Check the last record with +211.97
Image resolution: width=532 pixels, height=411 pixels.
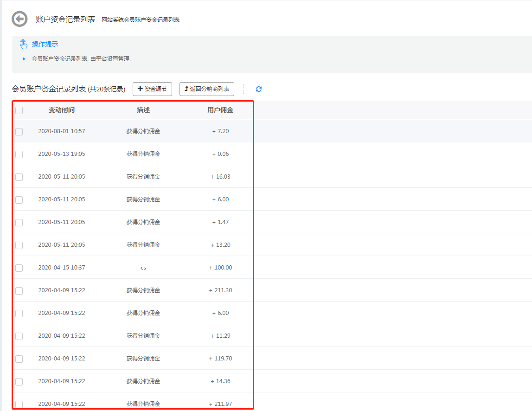click(x=19, y=404)
